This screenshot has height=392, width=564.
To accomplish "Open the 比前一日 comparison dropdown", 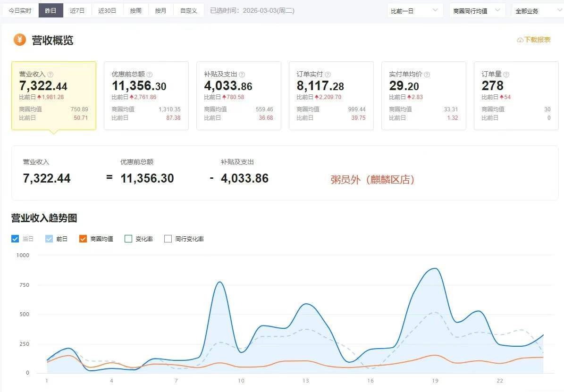I will click(x=415, y=10).
